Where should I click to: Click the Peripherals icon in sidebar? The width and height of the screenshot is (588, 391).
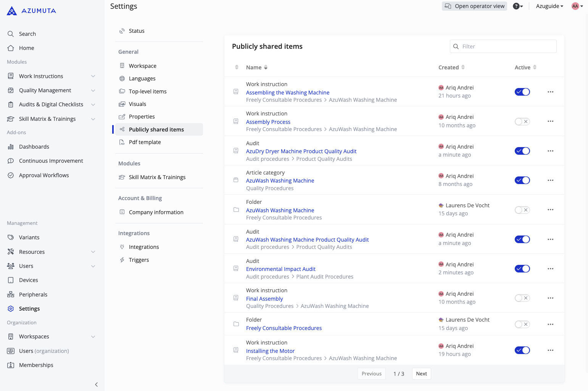click(x=11, y=295)
